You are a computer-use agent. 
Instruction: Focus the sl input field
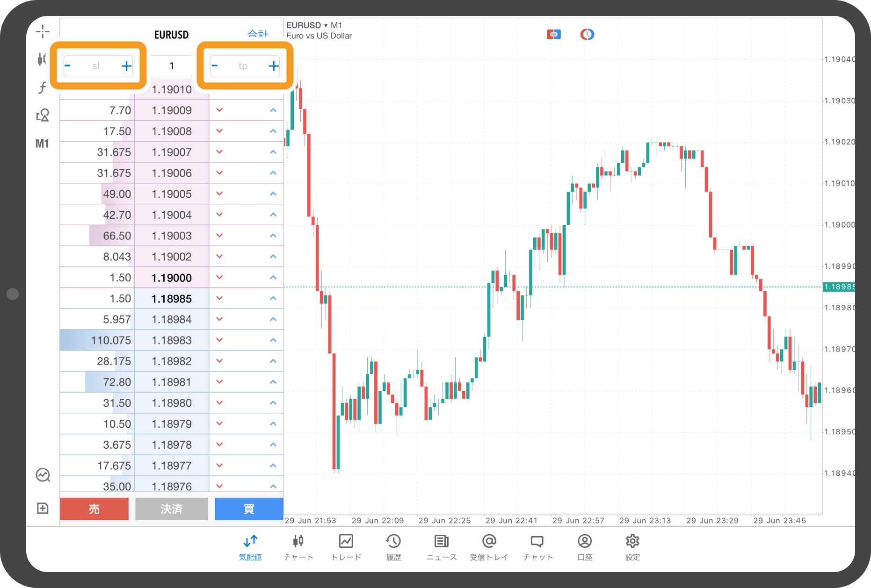click(x=96, y=66)
